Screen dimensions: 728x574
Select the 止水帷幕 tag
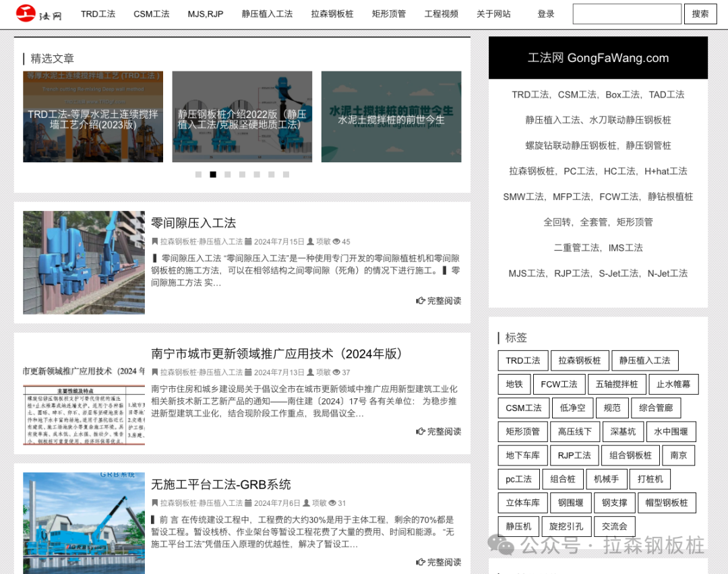[673, 384]
